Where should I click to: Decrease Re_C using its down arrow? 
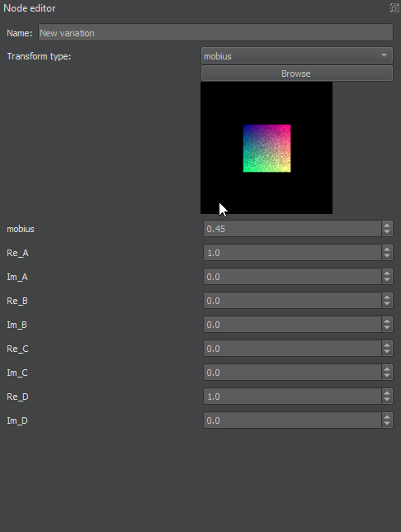(x=387, y=352)
